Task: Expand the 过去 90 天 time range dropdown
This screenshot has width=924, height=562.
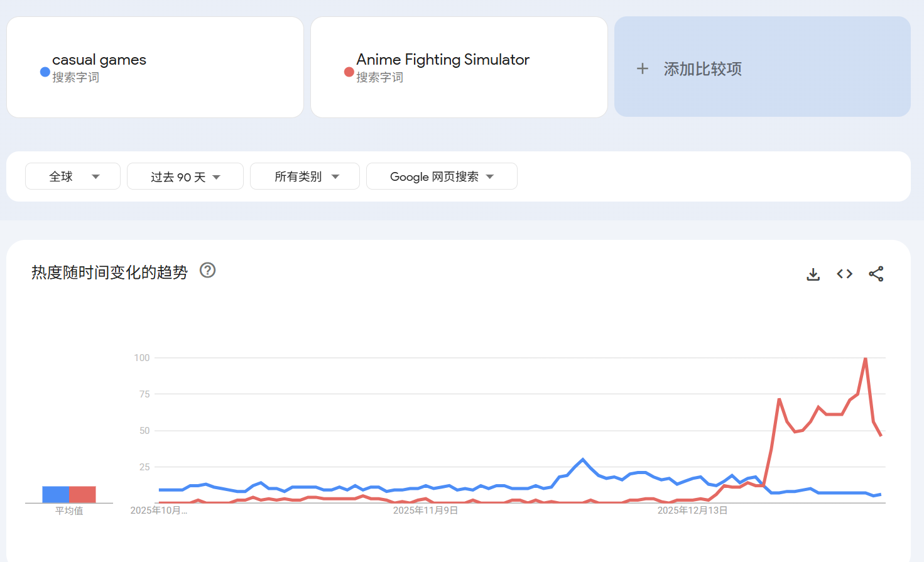Action: [185, 176]
